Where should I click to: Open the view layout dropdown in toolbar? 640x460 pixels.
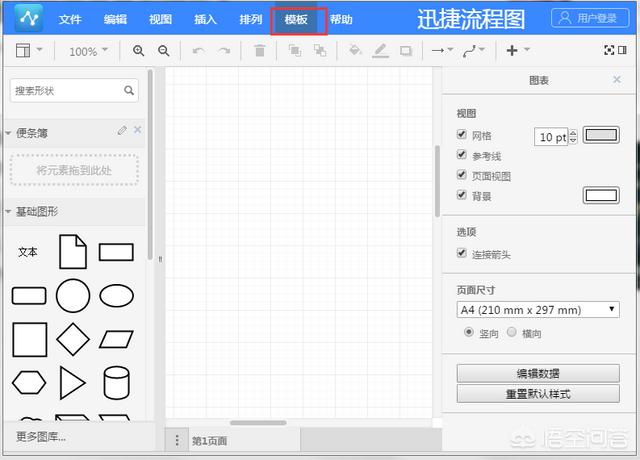[29, 51]
